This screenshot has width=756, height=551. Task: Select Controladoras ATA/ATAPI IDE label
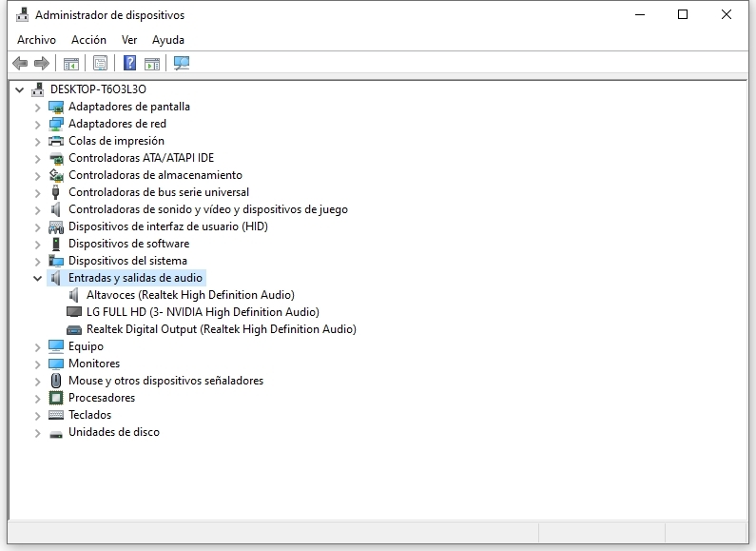[x=142, y=158]
